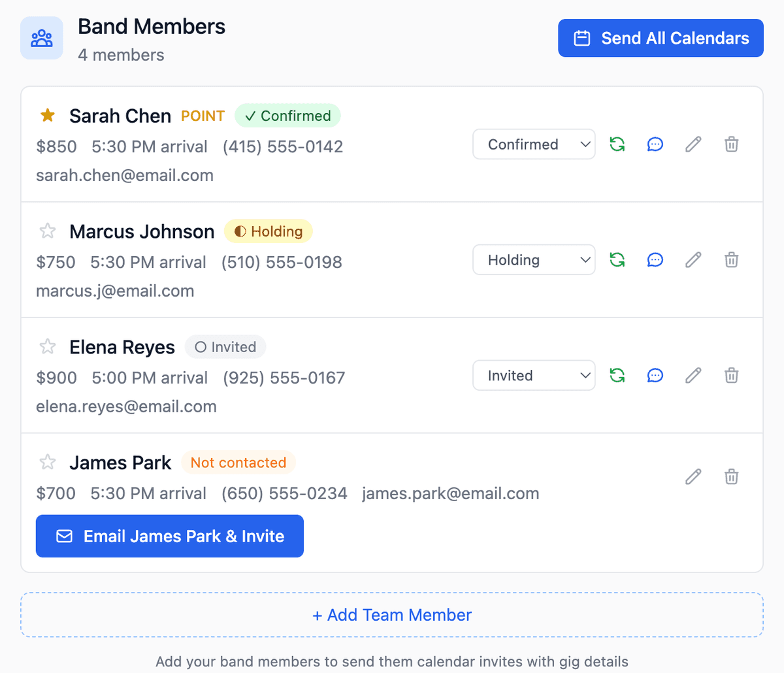
Task: Edit James Park's details with pencil icon
Action: [693, 476]
